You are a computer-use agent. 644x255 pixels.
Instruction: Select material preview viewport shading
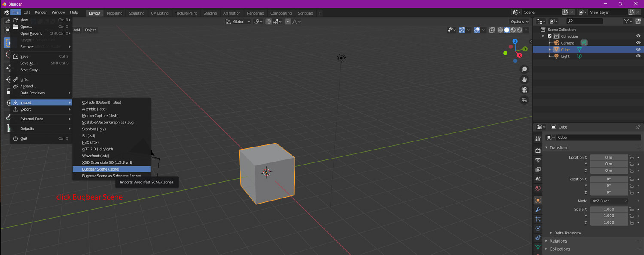[x=513, y=30]
